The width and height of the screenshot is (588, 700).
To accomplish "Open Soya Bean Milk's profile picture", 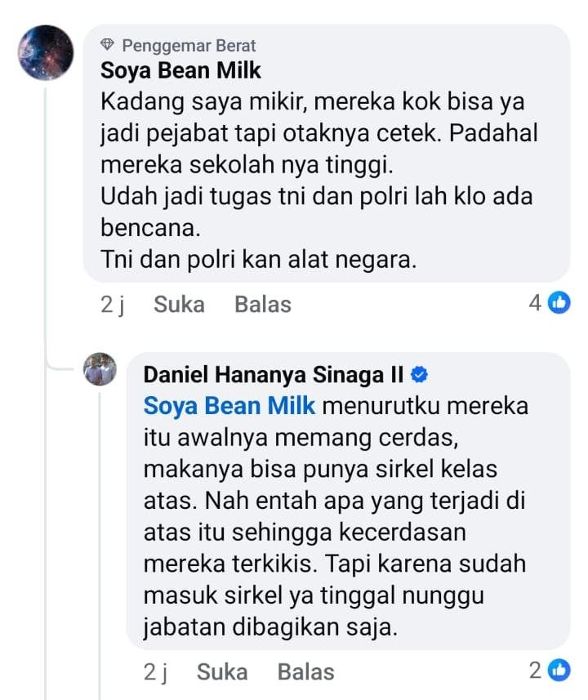I will point(46,52).
